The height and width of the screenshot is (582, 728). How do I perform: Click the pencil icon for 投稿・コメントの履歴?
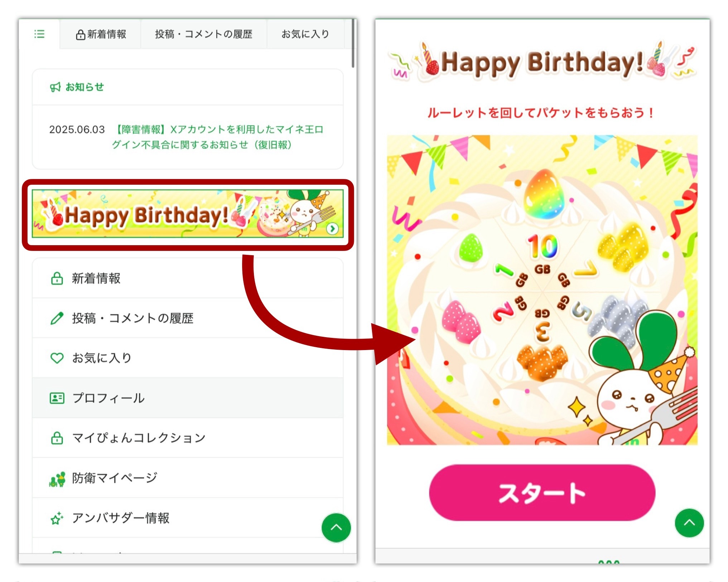[x=57, y=318]
